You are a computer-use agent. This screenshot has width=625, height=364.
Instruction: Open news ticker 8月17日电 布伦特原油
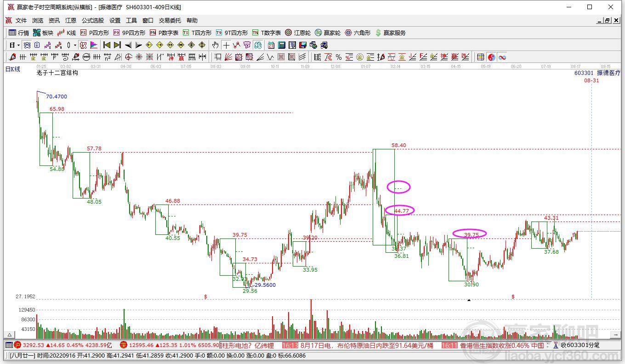(x=367, y=345)
